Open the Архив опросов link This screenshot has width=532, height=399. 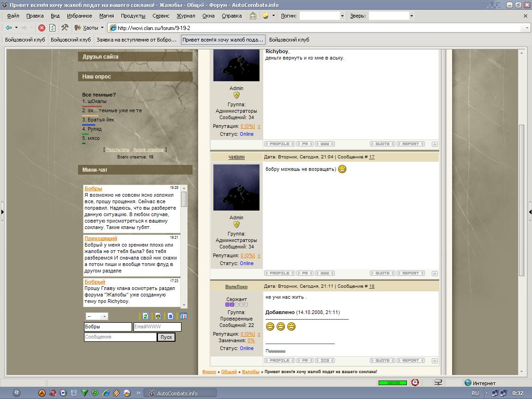click(149, 150)
